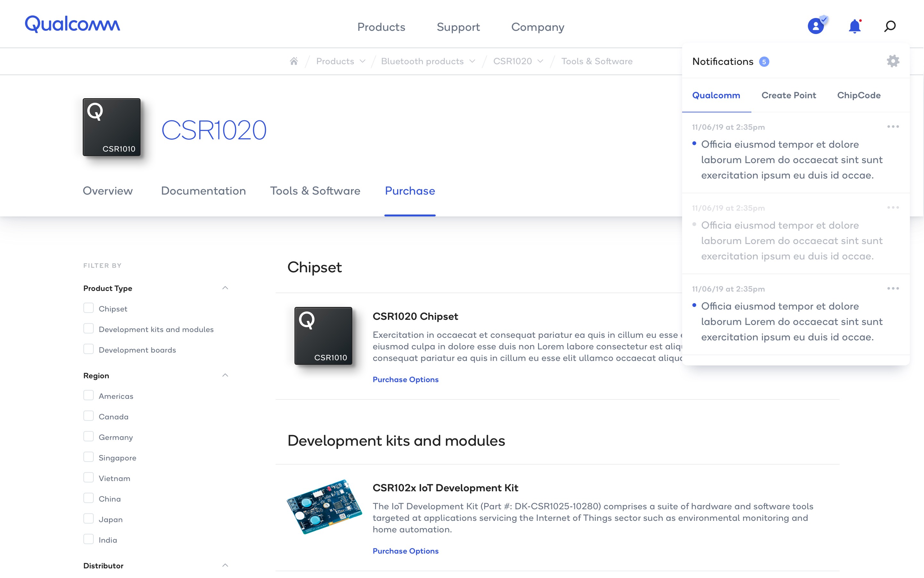Switch to the Tools & Software product tab
Image resolution: width=924 pixels, height=578 pixels.
315,191
